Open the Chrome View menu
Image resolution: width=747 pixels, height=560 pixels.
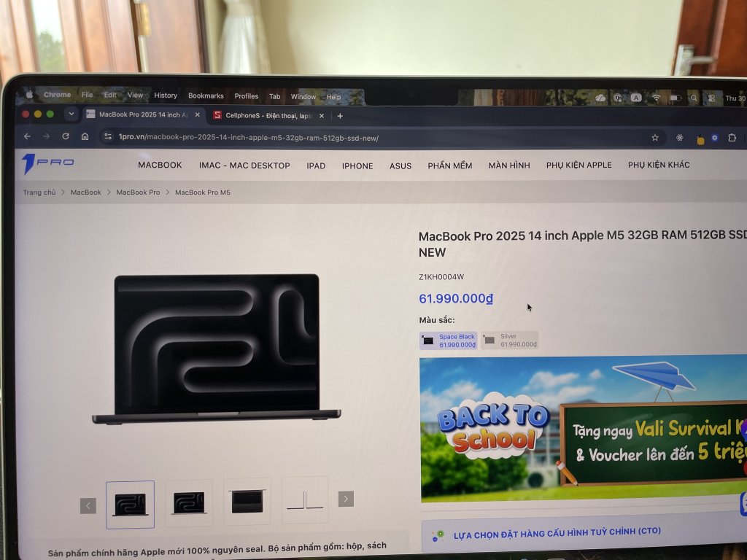[135, 96]
